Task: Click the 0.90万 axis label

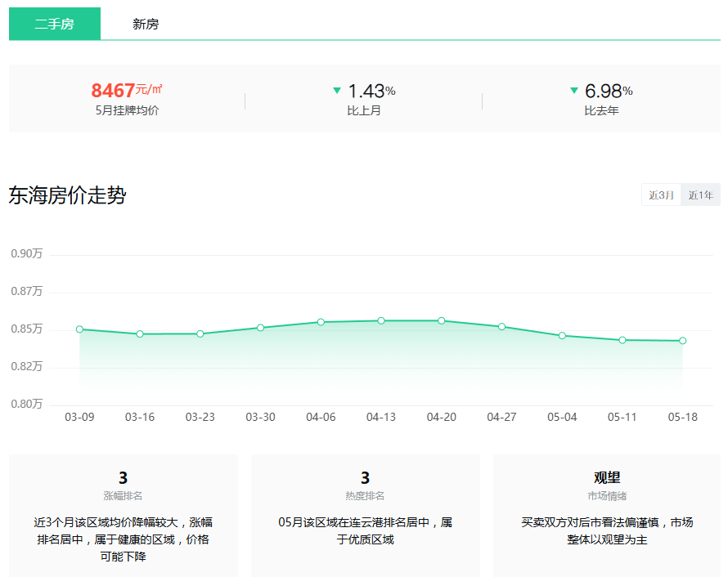Action: pyautogui.click(x=26, y=253)
